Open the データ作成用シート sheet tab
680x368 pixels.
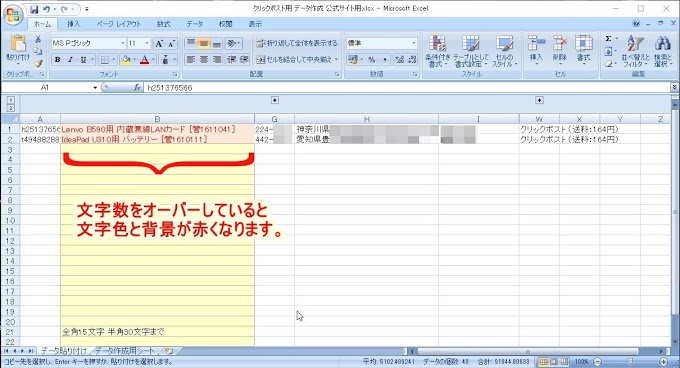[124, 350]
